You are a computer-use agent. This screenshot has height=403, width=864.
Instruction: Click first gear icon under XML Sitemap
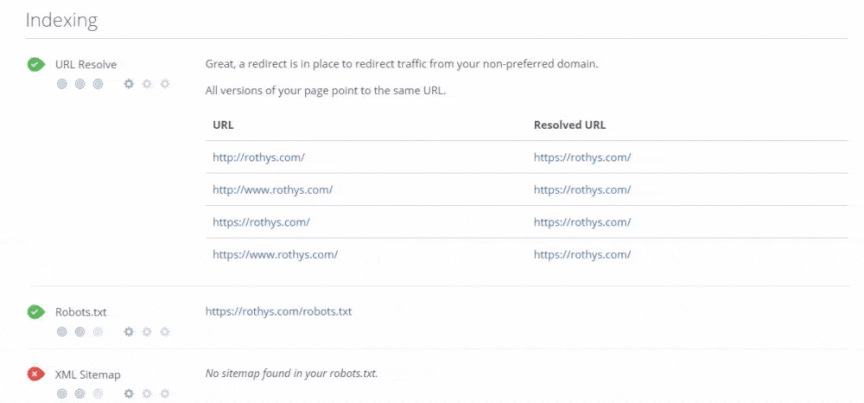pyautogui.click(x=128, y=393)
